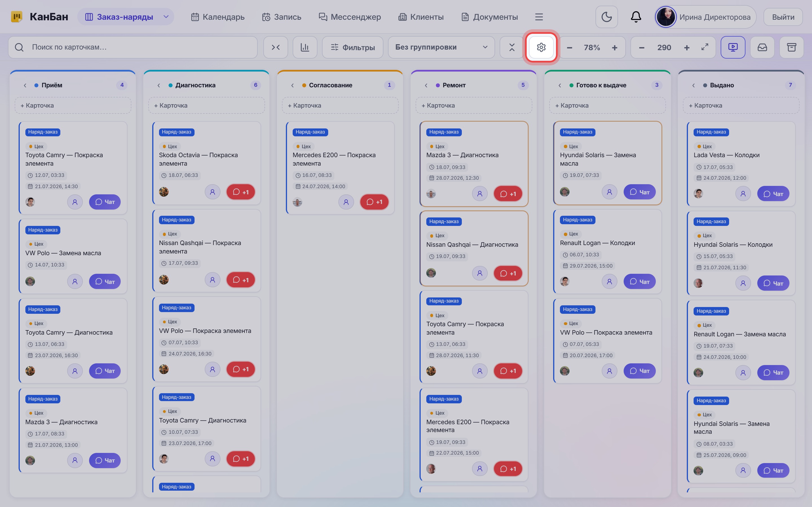Increase zoom with plus next to 78%
812x507 pixels.
[x=614, y=48]
